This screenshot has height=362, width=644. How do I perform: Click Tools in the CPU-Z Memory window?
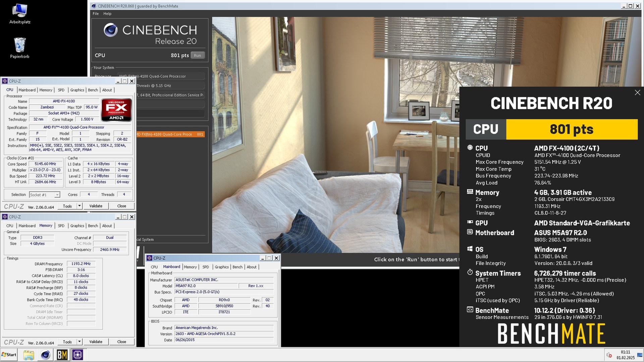67,342
